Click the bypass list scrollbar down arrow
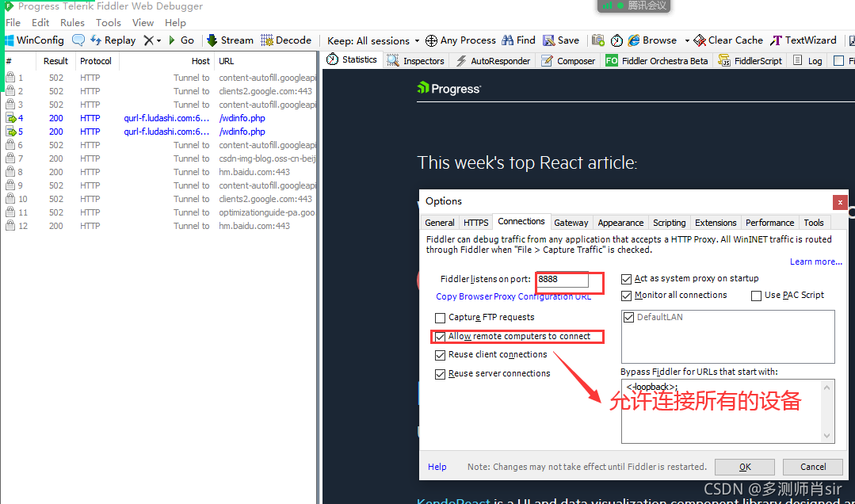Viewport: 855px width, 504px height. click(x=826, y=436)
